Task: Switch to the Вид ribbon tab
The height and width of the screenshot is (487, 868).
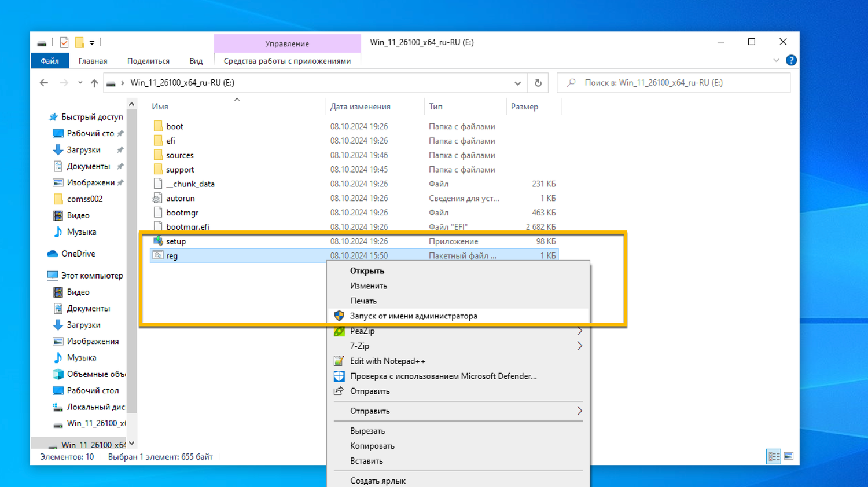Action: [196, 61]
